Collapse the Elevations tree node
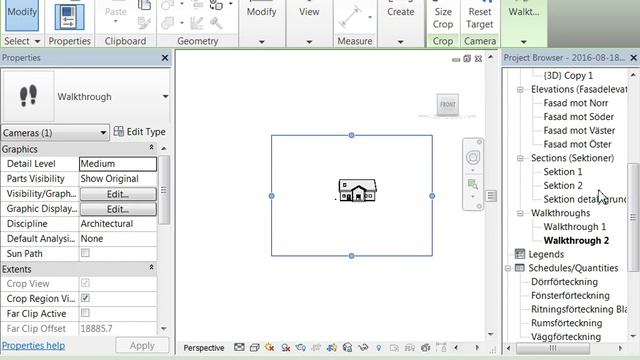The height and width of the screenshot is (360, 640). (x=520, y=89)
